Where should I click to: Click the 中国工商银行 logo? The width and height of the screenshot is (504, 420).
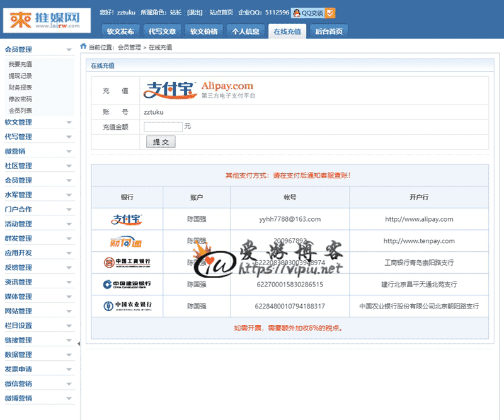(x=127, y=263)
